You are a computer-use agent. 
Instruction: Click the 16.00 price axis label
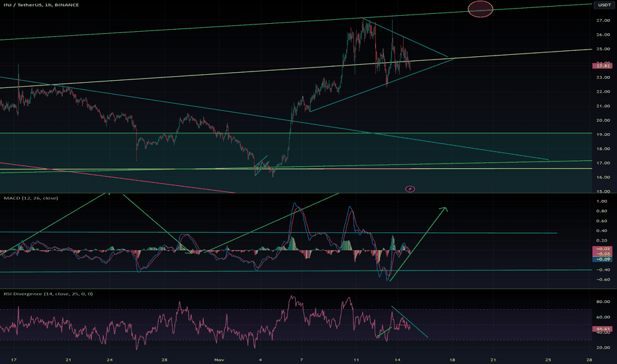[x=603, y=177]
